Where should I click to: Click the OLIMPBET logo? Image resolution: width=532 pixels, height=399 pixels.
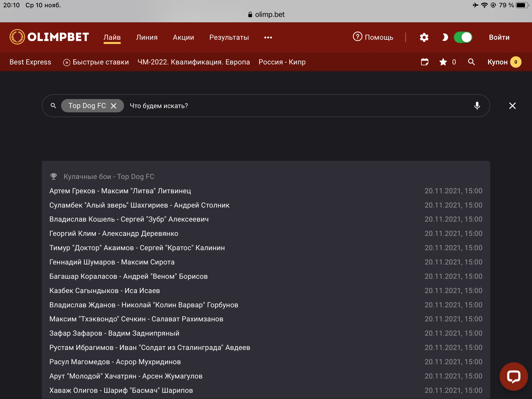[x=49, y=37]
